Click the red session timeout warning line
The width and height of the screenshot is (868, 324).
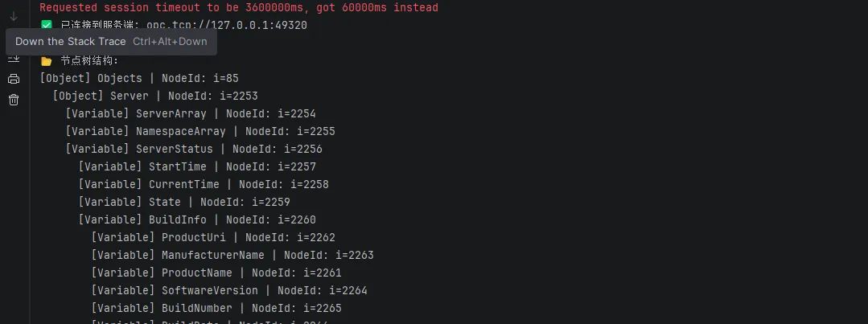point(239,8)
